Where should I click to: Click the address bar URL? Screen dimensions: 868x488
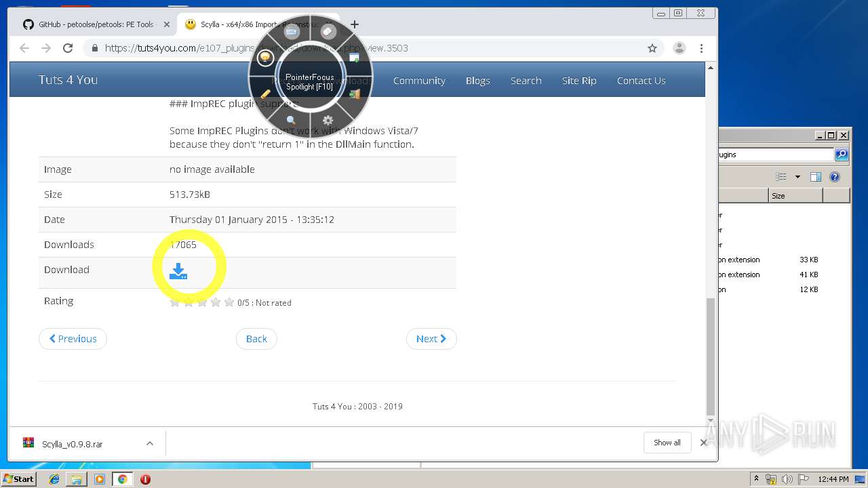[256, 48]
